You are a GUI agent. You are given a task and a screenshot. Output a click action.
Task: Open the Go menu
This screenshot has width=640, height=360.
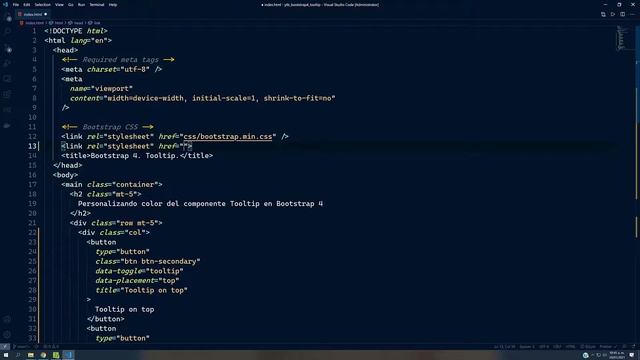(x=71, y=5)
